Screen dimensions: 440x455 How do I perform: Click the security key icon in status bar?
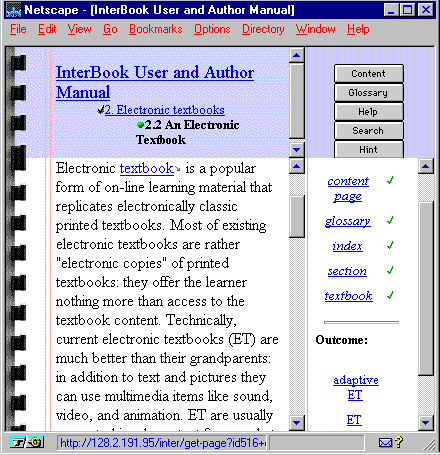point(18,443)
